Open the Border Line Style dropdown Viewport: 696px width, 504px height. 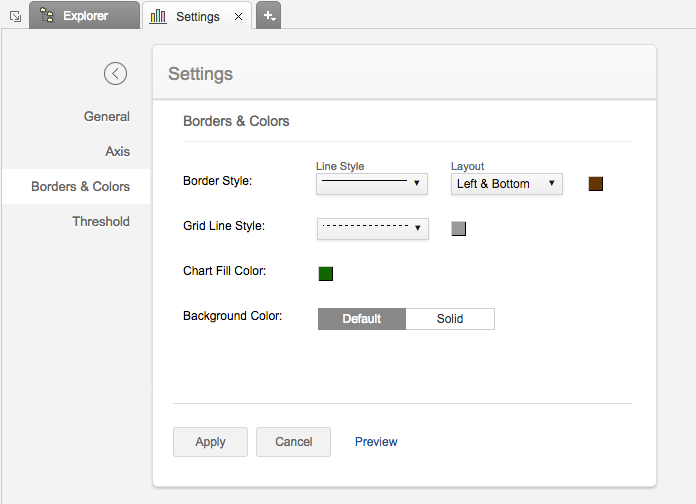[372, 184]
